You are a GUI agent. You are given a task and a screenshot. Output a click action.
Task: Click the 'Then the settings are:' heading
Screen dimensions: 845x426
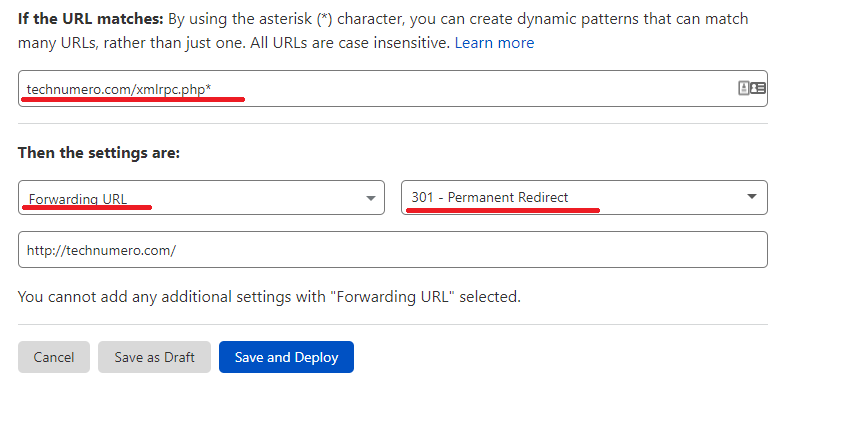99,153
